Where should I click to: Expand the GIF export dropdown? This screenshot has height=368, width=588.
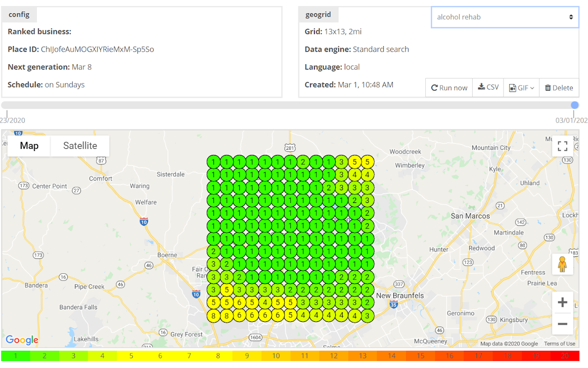coord(521,88)
